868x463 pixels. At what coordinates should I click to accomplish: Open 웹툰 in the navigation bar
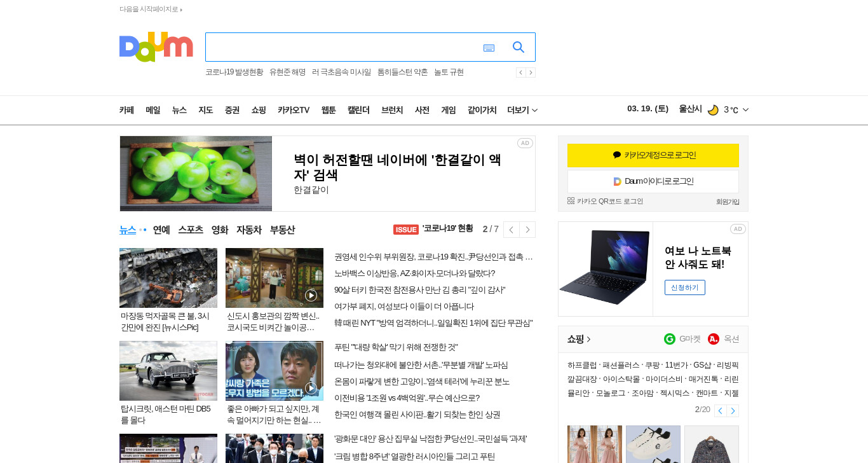click(329, 110)
